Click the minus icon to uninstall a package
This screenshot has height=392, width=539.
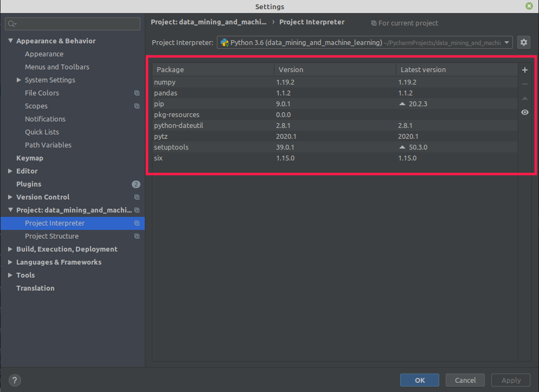pos(524,84)
